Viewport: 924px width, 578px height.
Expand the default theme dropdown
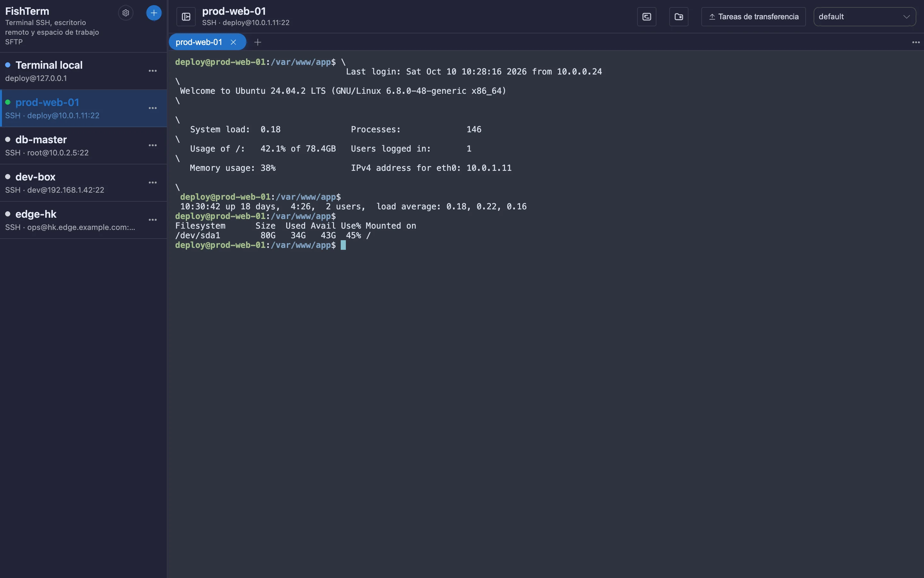(x=864, y=17)
